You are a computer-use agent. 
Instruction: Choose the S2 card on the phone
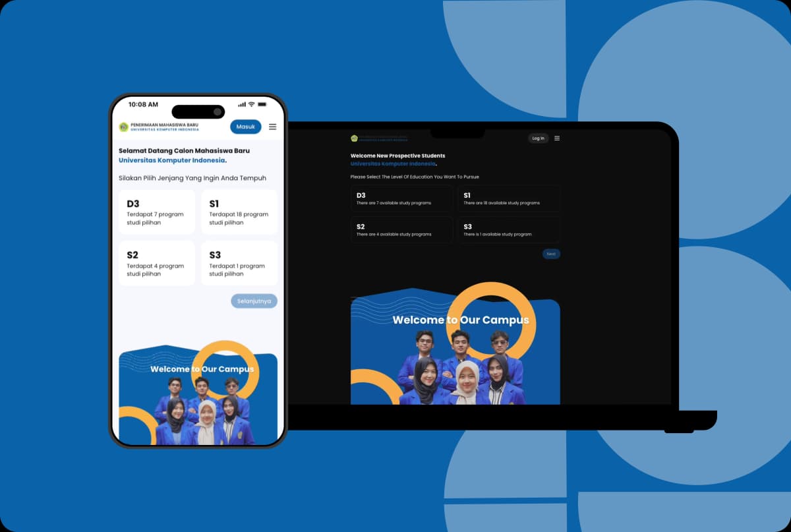pos(157,263)
